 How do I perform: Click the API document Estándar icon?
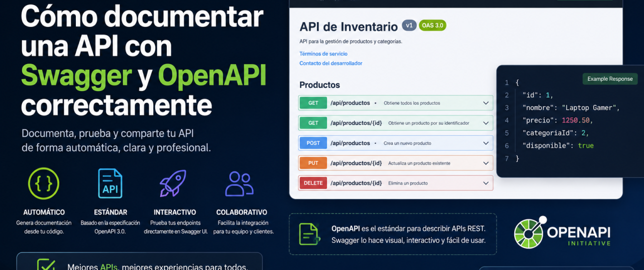pyautogui.click(x=110, y=183)
